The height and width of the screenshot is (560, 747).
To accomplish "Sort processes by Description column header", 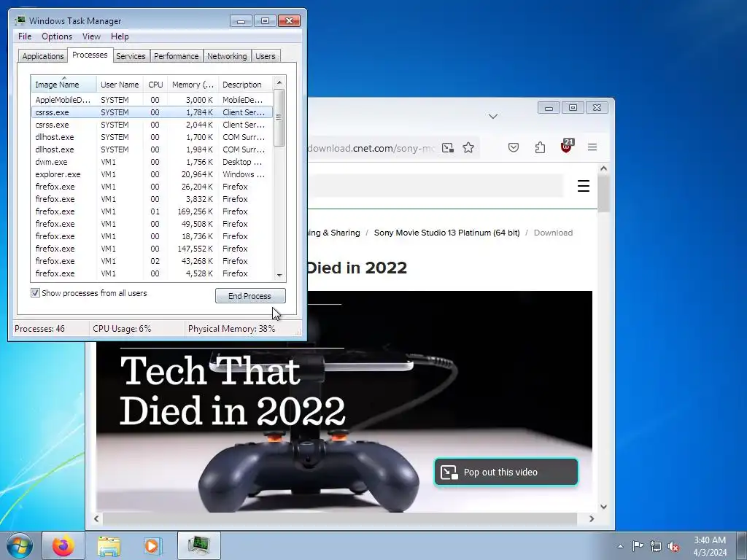I will [x=245, y=85].
